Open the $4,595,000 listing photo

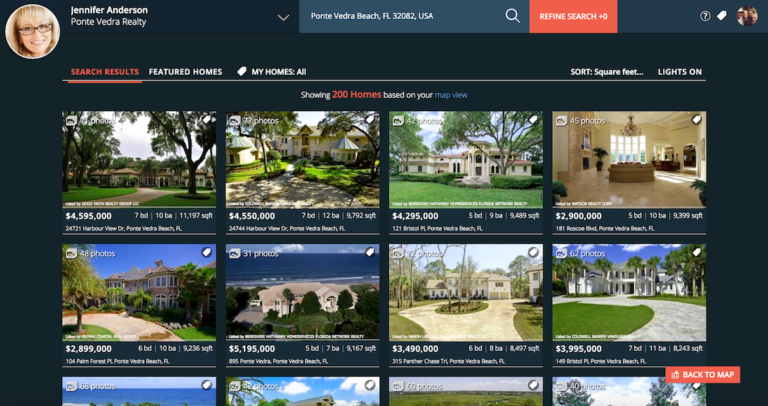139,159
